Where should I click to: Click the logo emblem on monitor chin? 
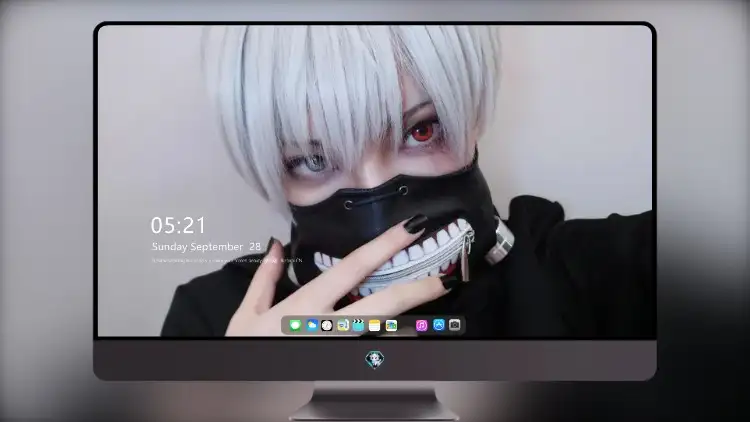(x=375, y=359)
